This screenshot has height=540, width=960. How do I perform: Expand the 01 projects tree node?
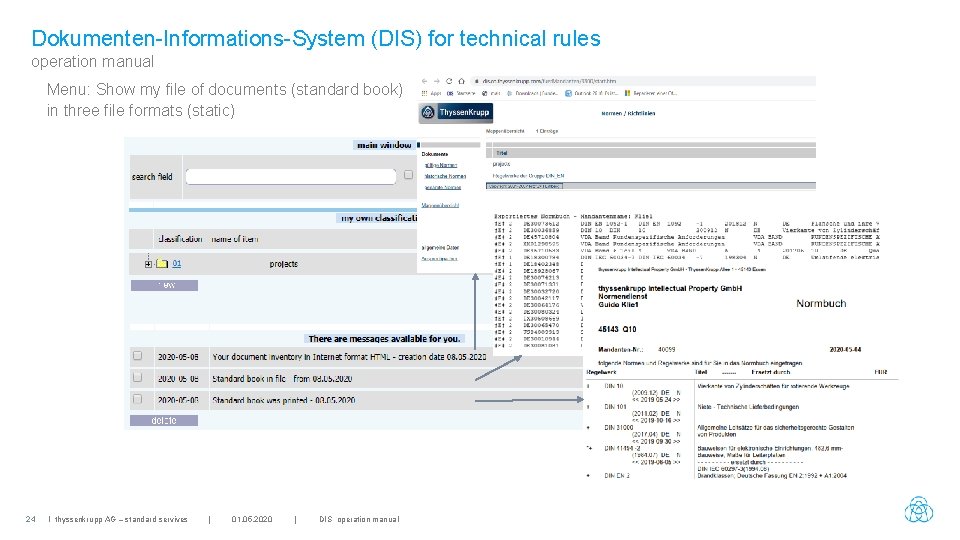[x=148, y=264]
